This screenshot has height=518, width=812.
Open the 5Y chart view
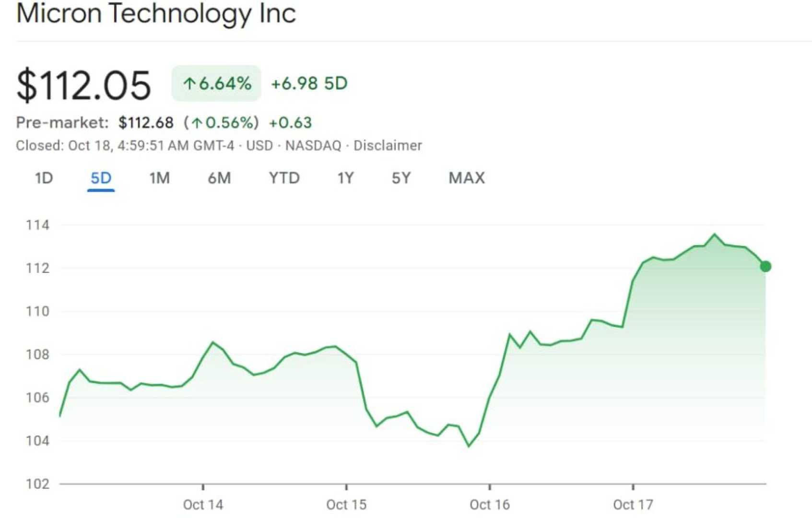coord(402,178)
